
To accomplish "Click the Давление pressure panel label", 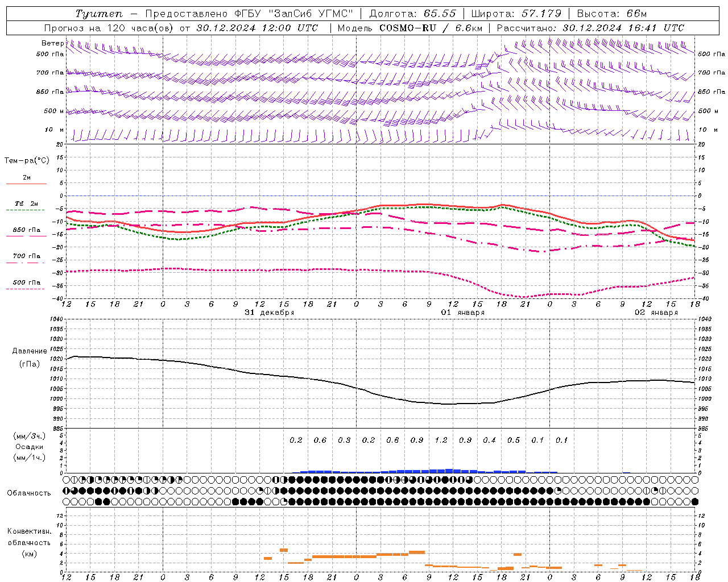I will (x=29, y=351).
